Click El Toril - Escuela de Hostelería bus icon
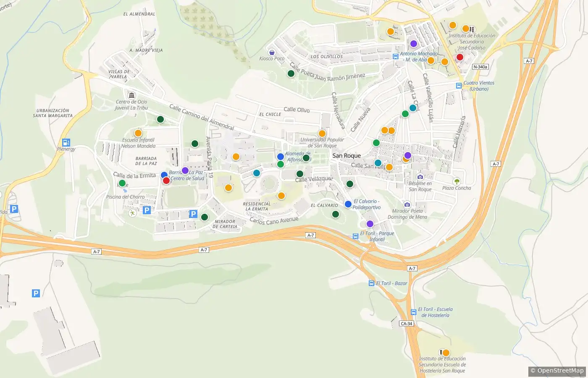The width and height of the screenshot is (588, 378). tap(414, 312)
